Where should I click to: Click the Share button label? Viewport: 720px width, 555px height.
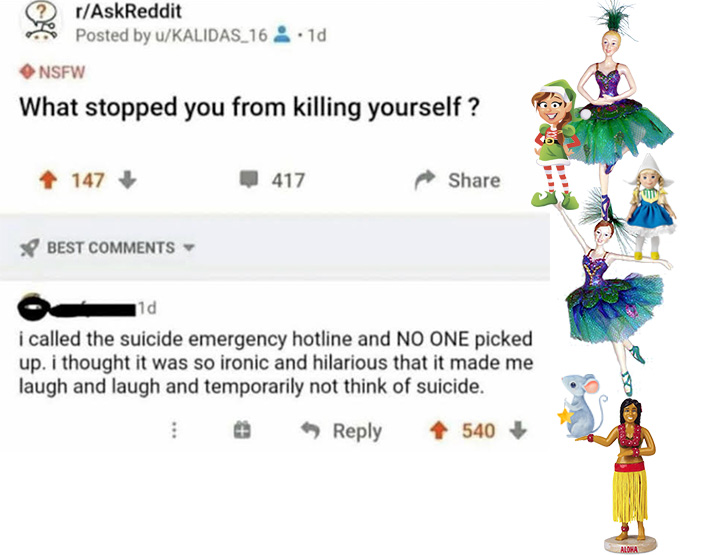pos(474,180)
